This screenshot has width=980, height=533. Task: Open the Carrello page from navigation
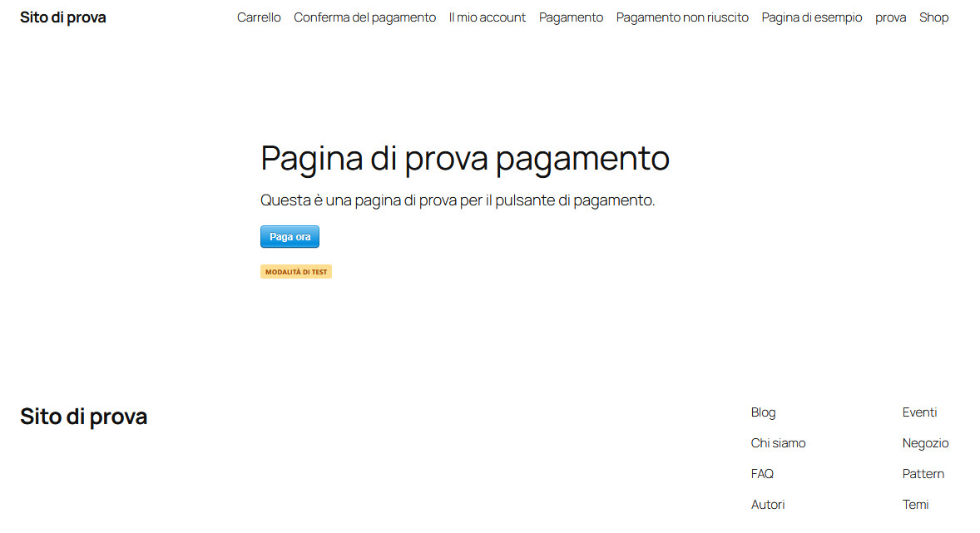[x=259, y=17]
